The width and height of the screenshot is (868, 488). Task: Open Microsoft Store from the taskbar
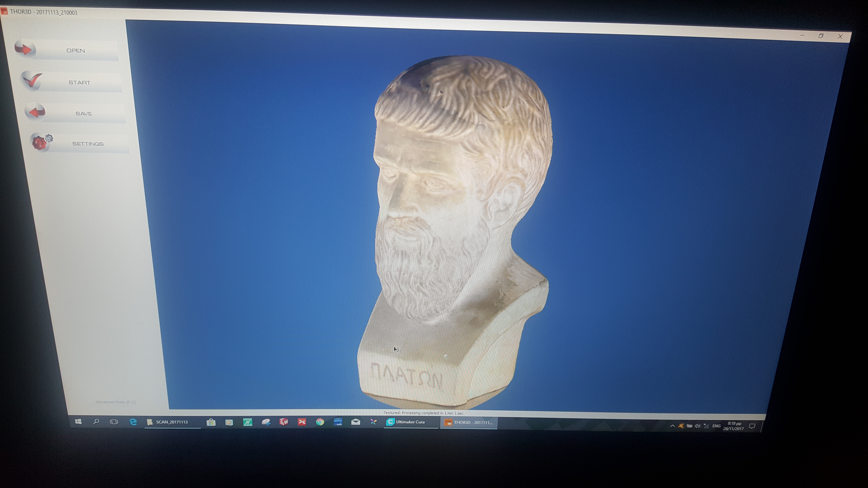(x=211, y=422)
